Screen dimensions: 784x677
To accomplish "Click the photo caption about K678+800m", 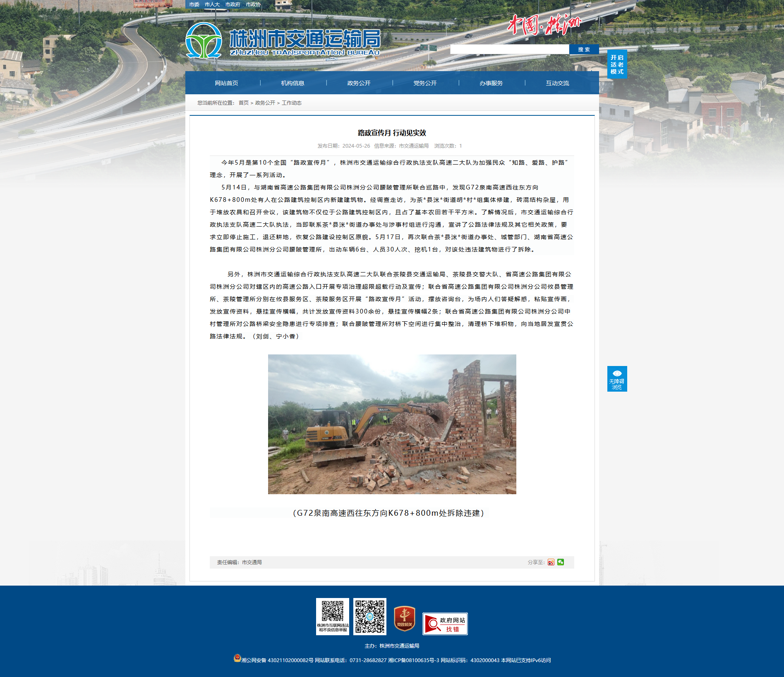I will pos(388,513).
